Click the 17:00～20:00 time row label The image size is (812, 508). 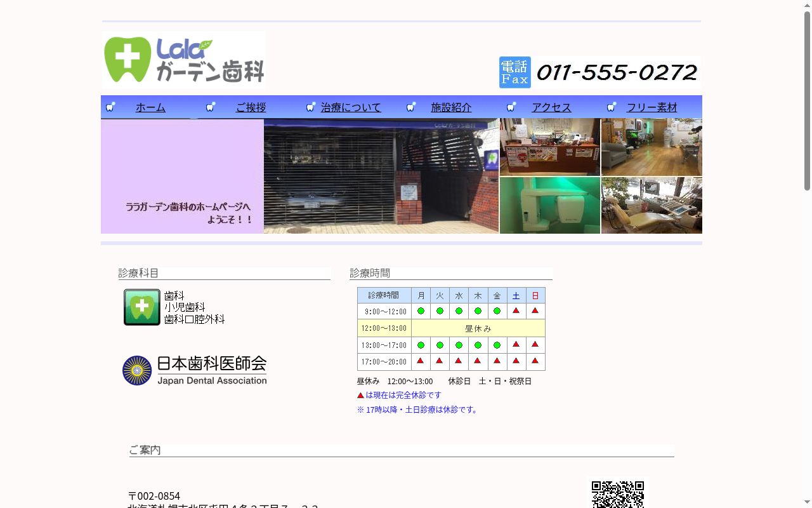click(384, 362)
